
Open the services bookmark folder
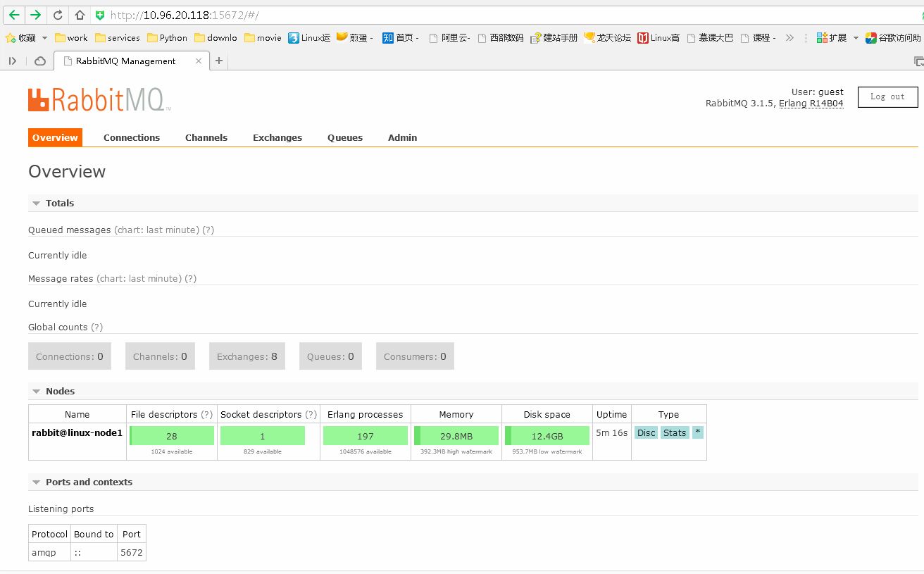click(117, 38)
